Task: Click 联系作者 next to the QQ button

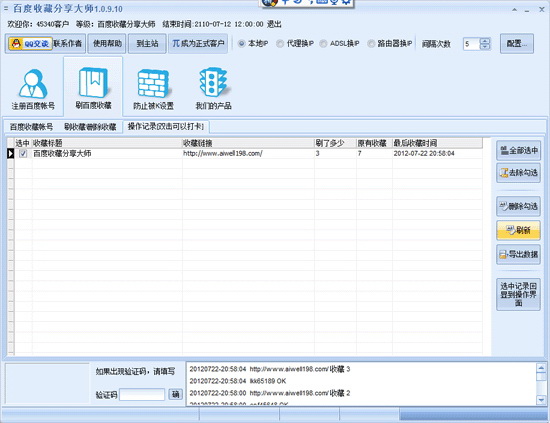Action: coord(68,43)
